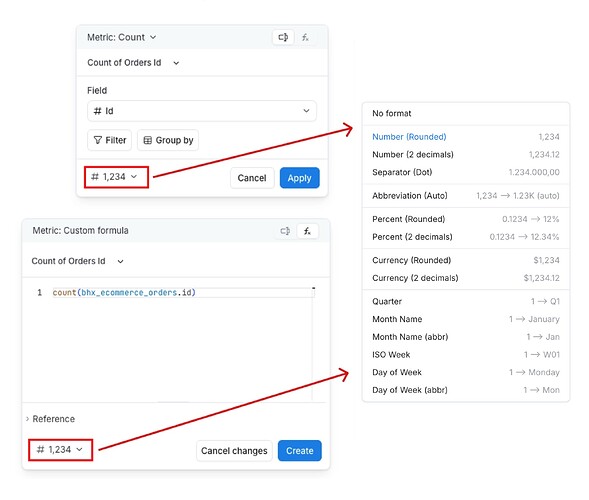
Task: Cancel the Count metric edit
Action: 252,178
